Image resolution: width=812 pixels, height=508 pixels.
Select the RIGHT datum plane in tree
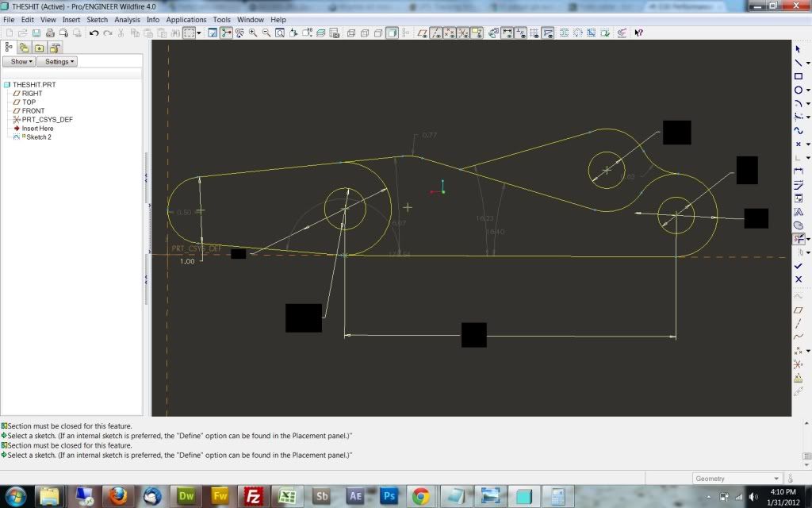click(x=32, y=94)
